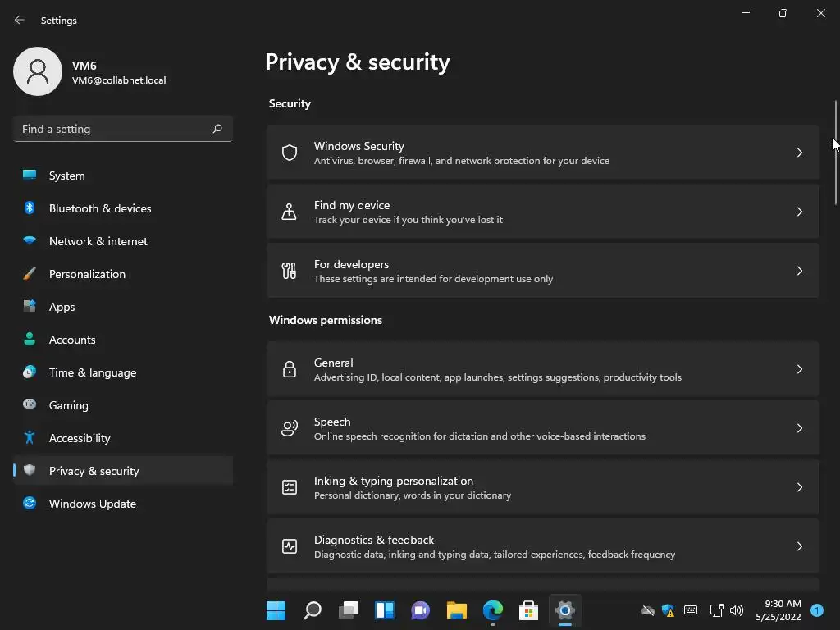Image resolution: width=840 pixels, height=630 pixels.
Task: Click the General lock icon
Action: [x=290, y=369]
